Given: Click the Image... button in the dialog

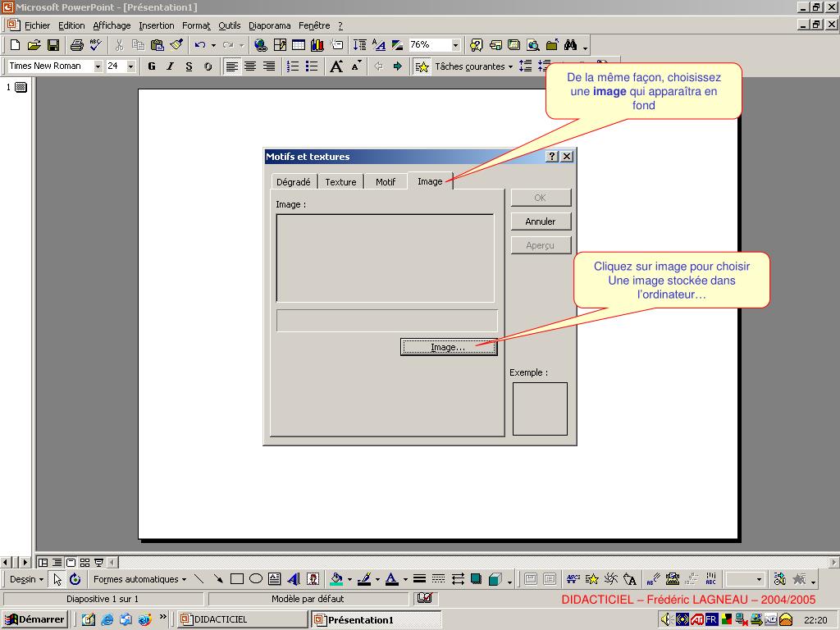Looking at the screenshot, I should click(449, 347).
